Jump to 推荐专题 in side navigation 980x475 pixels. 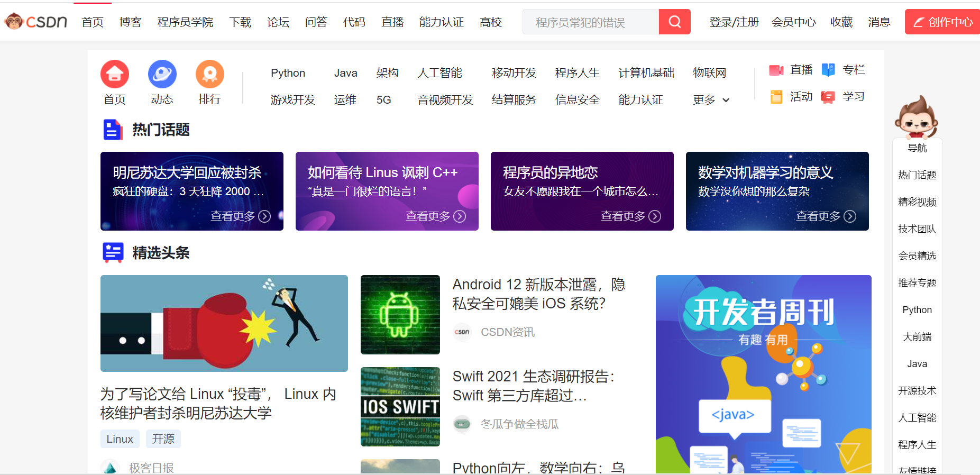pos(917,283)
